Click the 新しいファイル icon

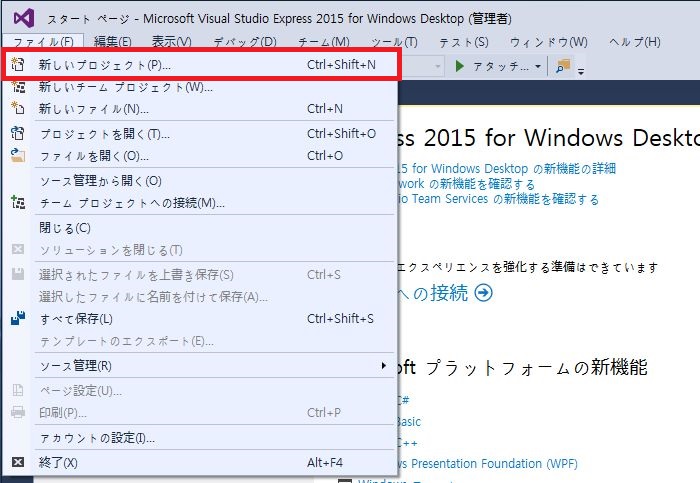18,108
